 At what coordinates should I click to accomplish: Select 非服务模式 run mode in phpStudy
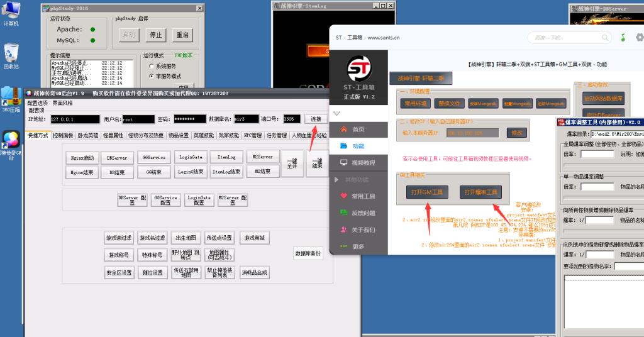(152, 76)
